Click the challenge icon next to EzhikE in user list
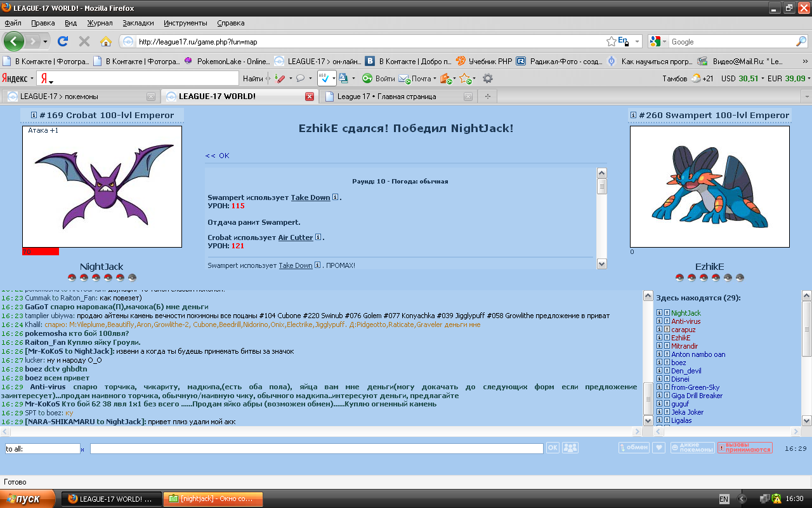Viewport: 812px width, 508px height. click(x=667, y=338)
